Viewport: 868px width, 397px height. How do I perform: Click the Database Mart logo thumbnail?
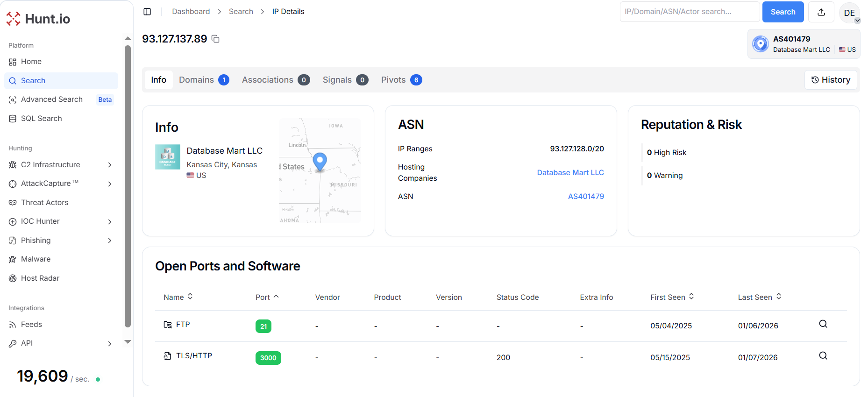point(168,157)
